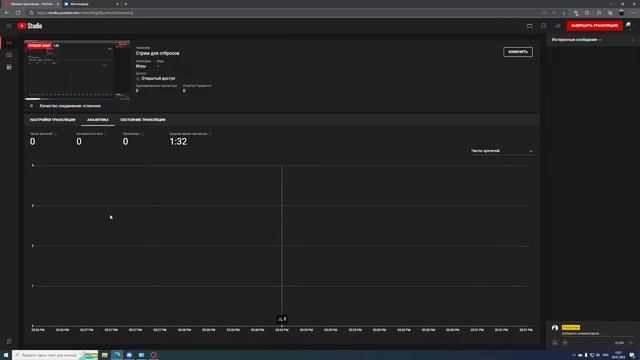Switch to 'Настройки трансляции' tab
This screenshot has height=360, width=640.
53,120
